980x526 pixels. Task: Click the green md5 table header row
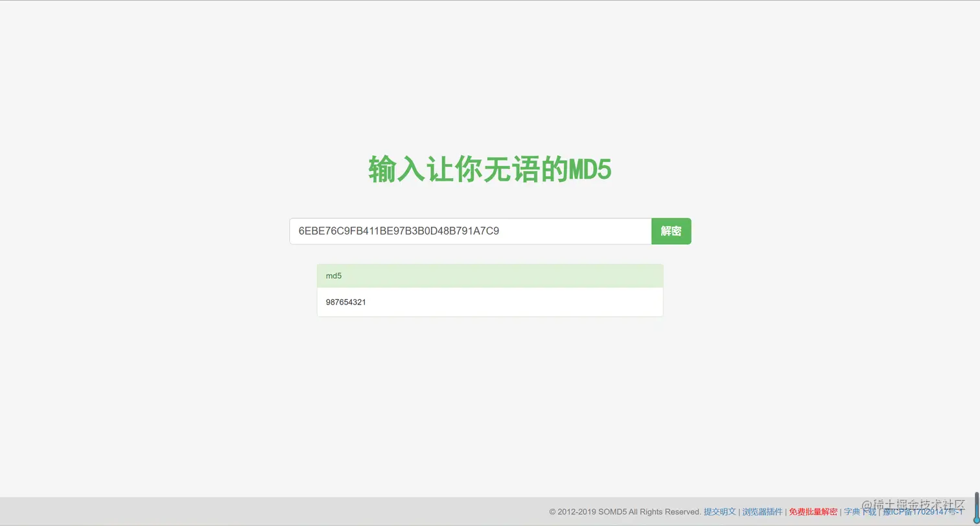489,275
